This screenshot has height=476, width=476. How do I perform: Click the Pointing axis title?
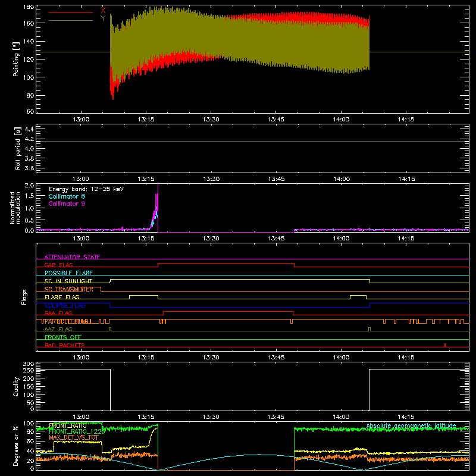pos(16,59)
